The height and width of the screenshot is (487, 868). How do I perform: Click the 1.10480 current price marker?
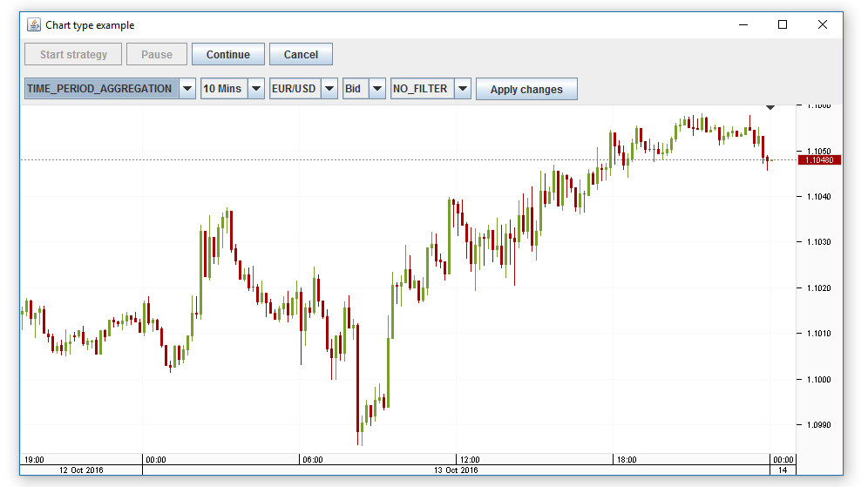(819, 160)
